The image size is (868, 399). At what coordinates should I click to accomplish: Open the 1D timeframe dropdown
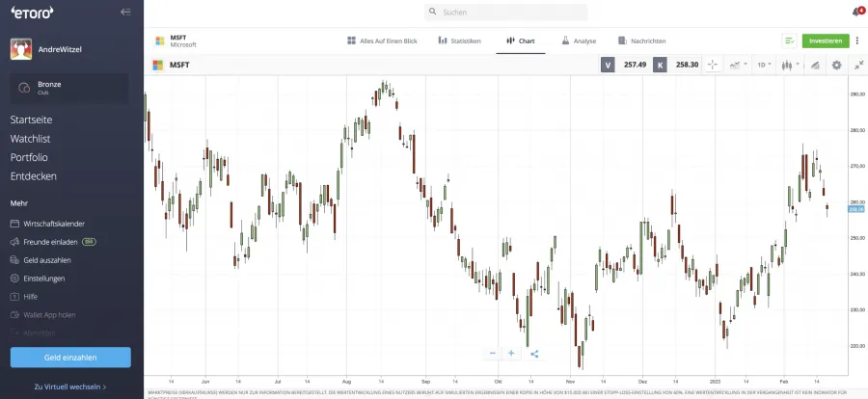765,65
